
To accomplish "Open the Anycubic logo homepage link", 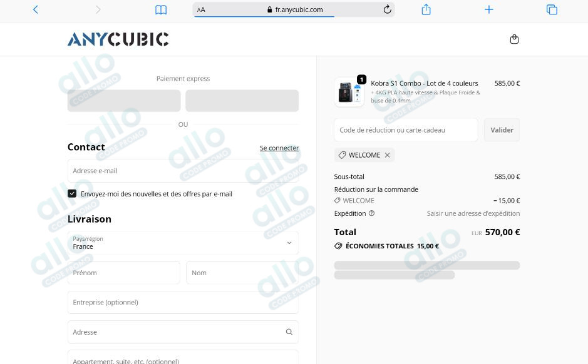I will coord(118,39).
